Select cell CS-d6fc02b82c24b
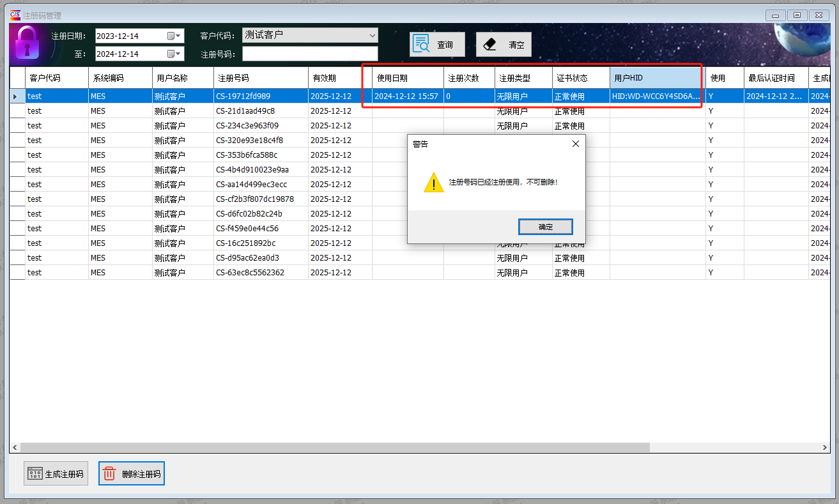This screenshot has width=839, height=504. click(x=261, y=214)
